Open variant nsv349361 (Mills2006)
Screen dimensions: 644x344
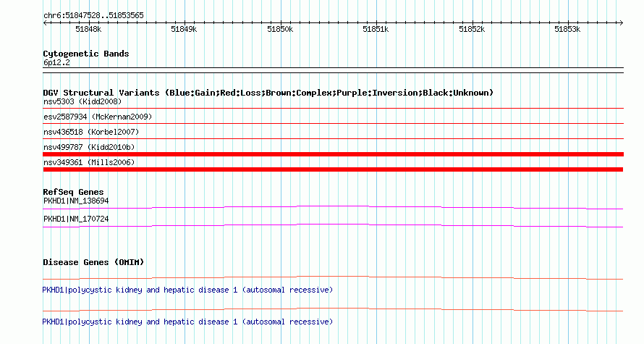[x=89, y=162]
